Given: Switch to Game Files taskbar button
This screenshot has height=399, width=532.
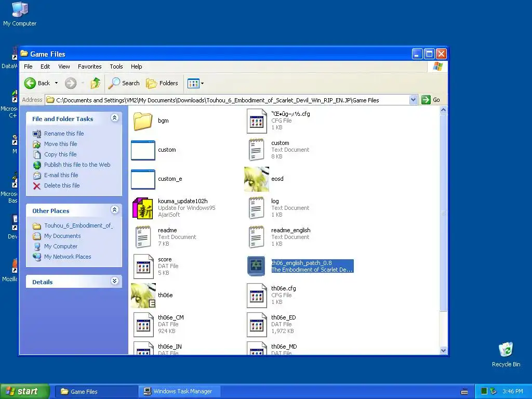Looking at the screenshot, I should 96,392.
